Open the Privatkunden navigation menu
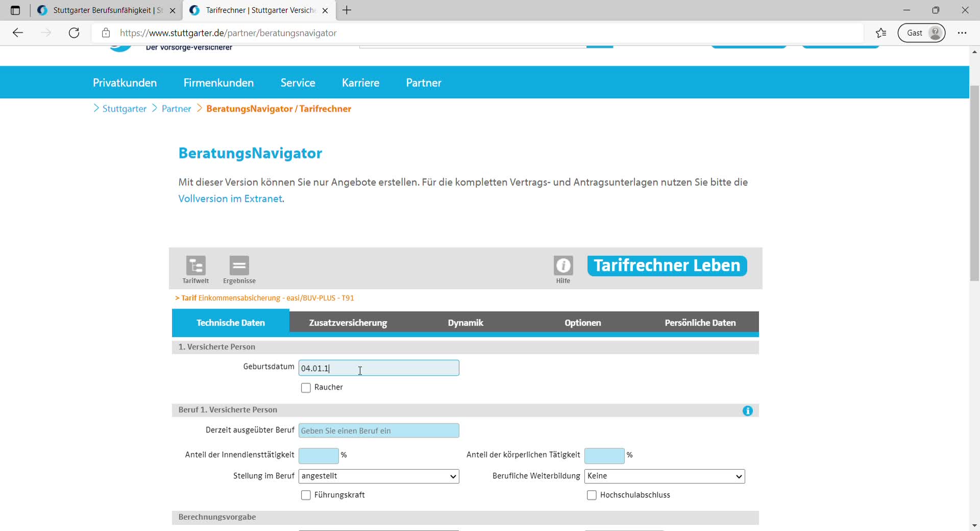This screenshot has width=980, height=531. click(x=125, y=83)
